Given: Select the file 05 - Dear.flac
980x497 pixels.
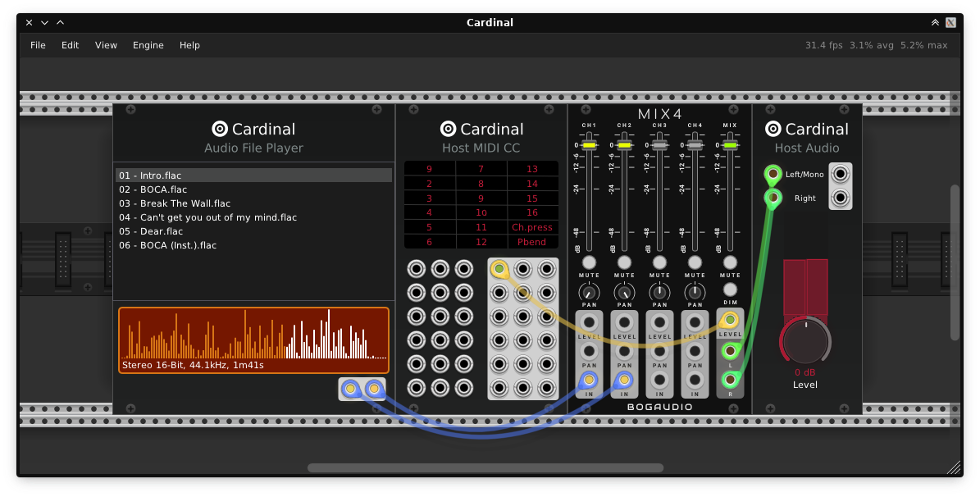Looking at the screenshot, I should coord(253,231).
